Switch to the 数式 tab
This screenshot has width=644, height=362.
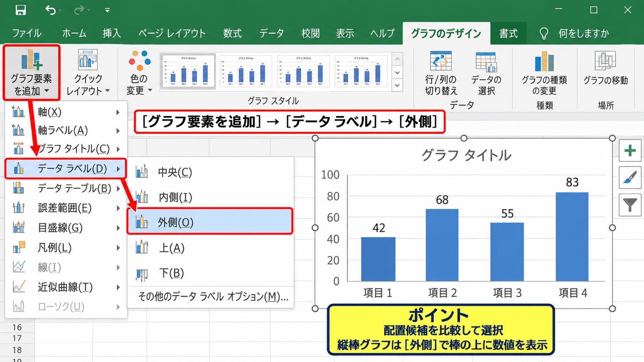click(x=232, y=33)
